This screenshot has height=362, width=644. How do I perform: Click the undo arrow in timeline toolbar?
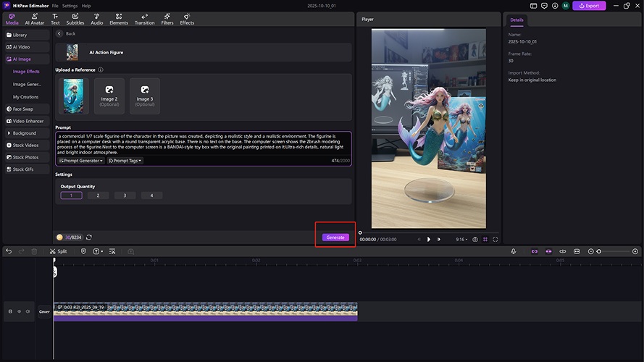point(9,251)
